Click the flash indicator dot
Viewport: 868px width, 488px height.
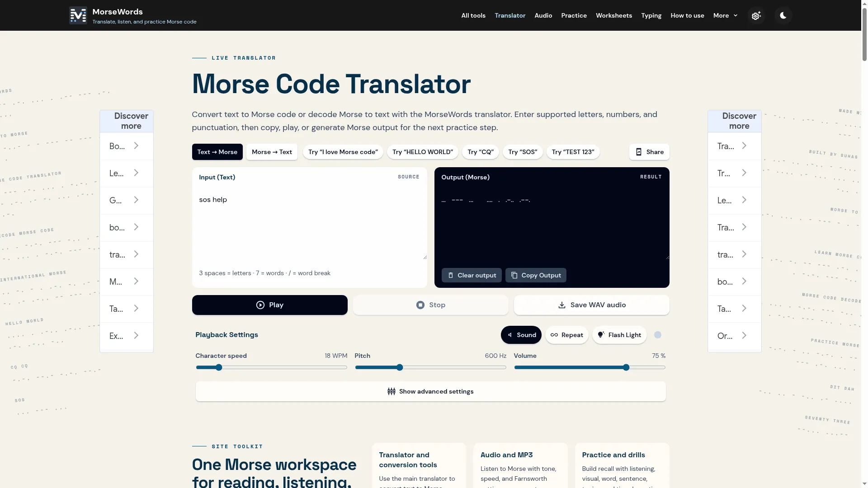click(658, 335)
